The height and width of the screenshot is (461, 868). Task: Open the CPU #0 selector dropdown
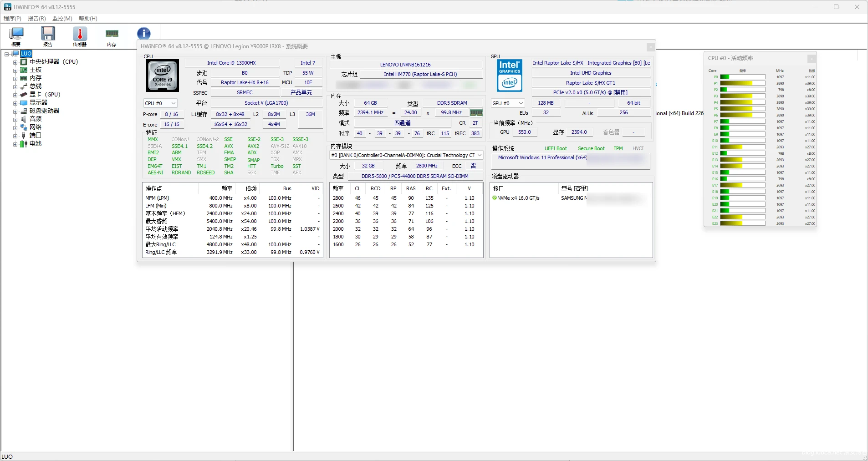coord(160,103)
